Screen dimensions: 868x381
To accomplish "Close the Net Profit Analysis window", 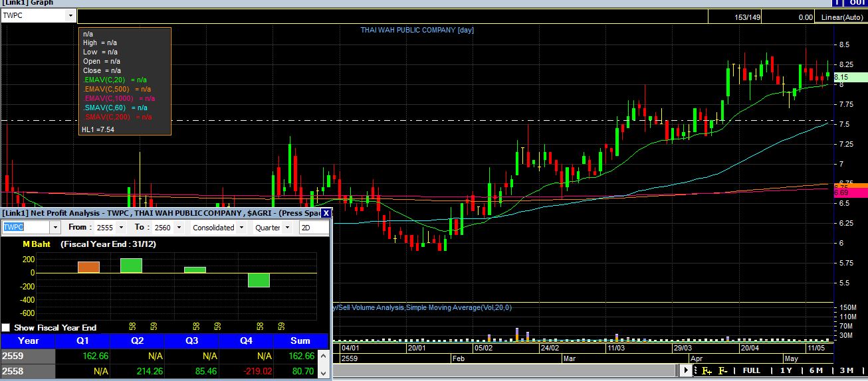I will (326, 213).
